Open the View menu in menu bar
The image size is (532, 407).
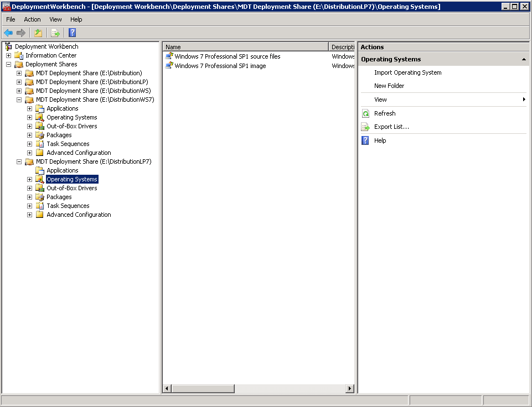click(55, 19)
